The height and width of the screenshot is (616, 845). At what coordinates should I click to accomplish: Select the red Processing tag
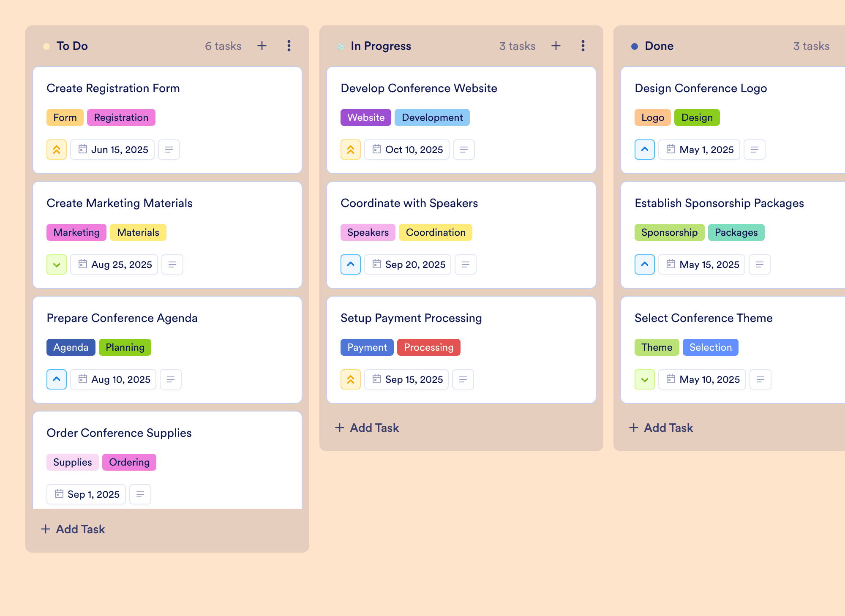(x=429, y=347)
